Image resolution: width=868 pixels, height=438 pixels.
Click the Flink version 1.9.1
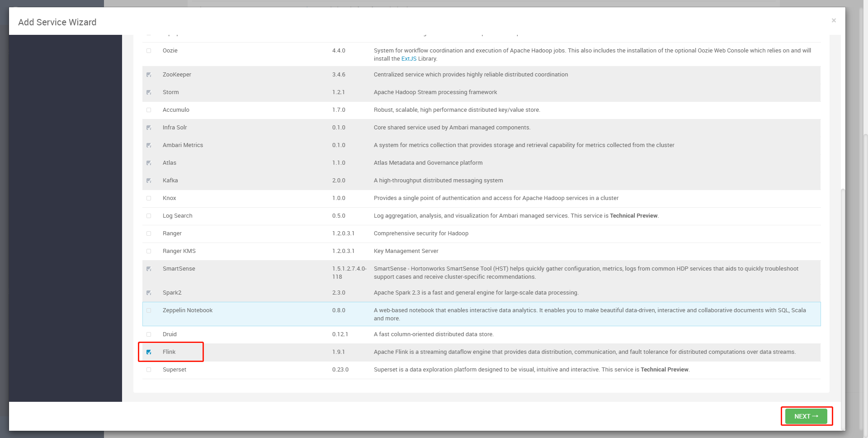point(339,352)
